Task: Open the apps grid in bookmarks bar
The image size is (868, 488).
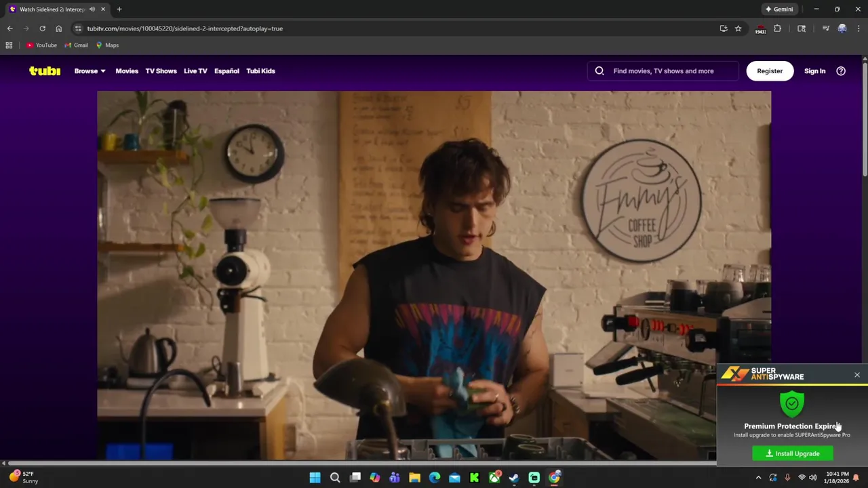Action: pos(9,45)
